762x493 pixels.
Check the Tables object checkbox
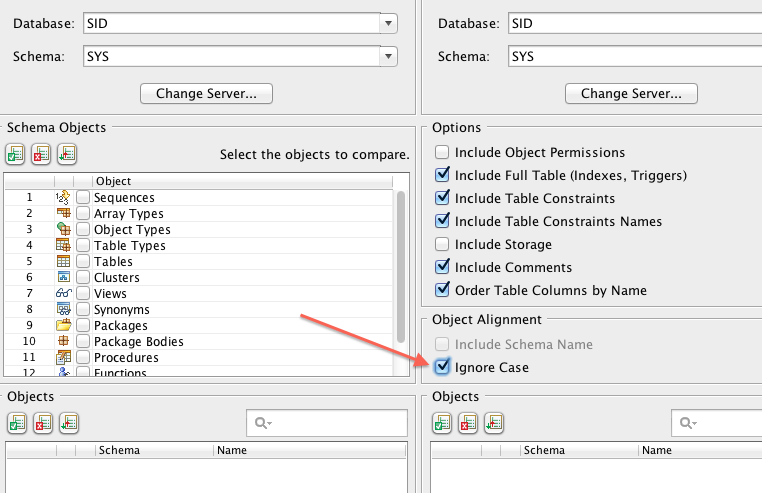83,262
